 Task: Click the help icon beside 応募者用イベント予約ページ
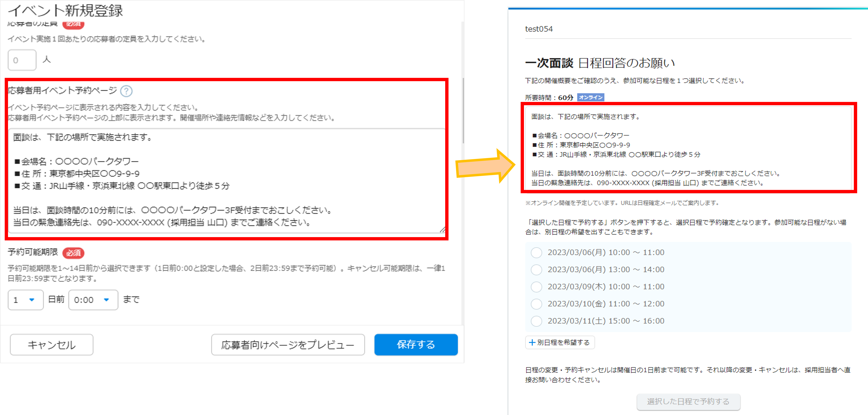point(126,91)
